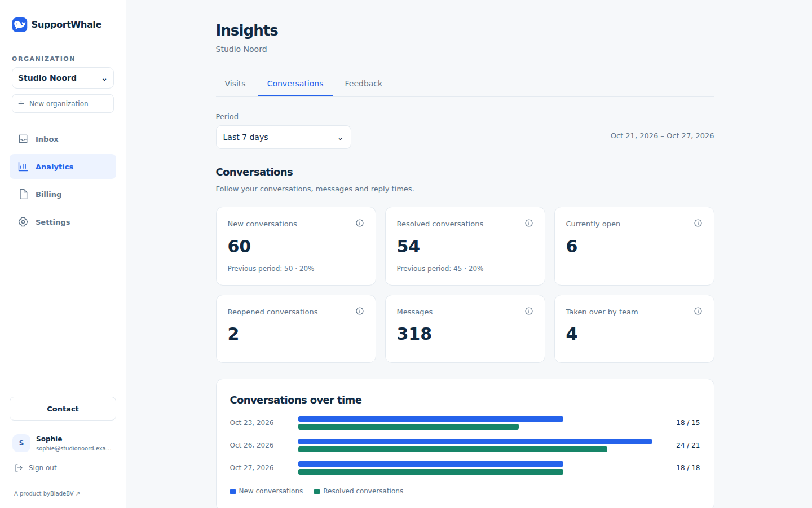Image resolution: width=812 pixels, height=508 pixels.
Task: Click the 18 / 15 value for Oct 23
Action: (688, 422)
